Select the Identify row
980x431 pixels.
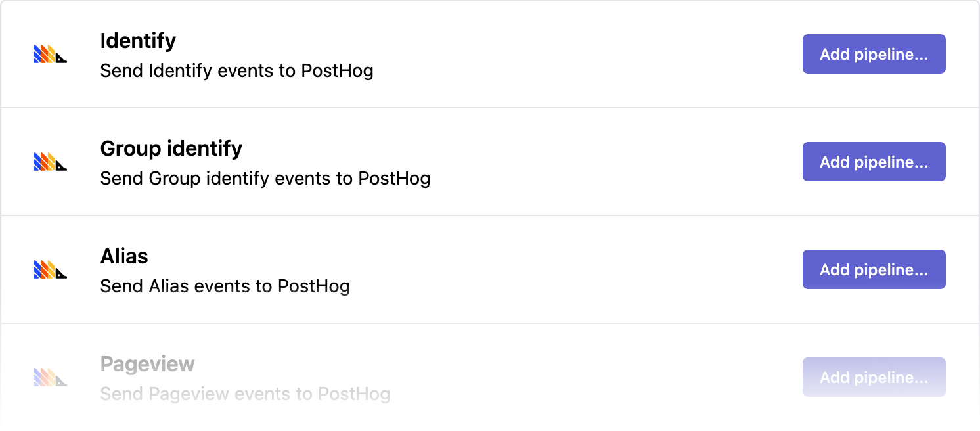460,54
